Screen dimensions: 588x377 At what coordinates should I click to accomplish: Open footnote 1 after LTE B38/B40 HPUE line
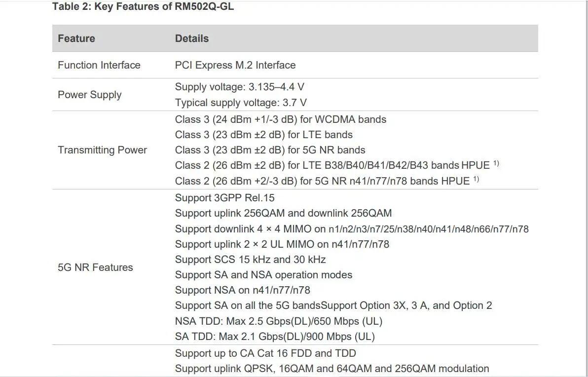[496, 163]
